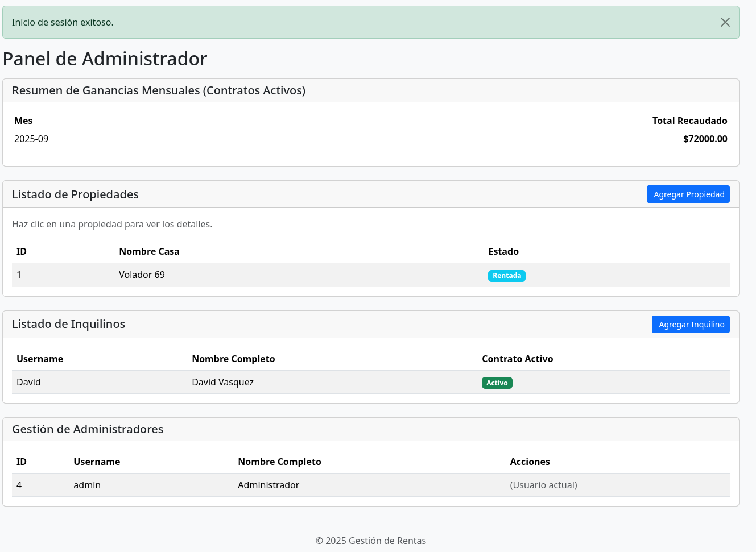Click the Rentada status badge
The height and width of the screenshot is (552, 756).
click(506, 276)
